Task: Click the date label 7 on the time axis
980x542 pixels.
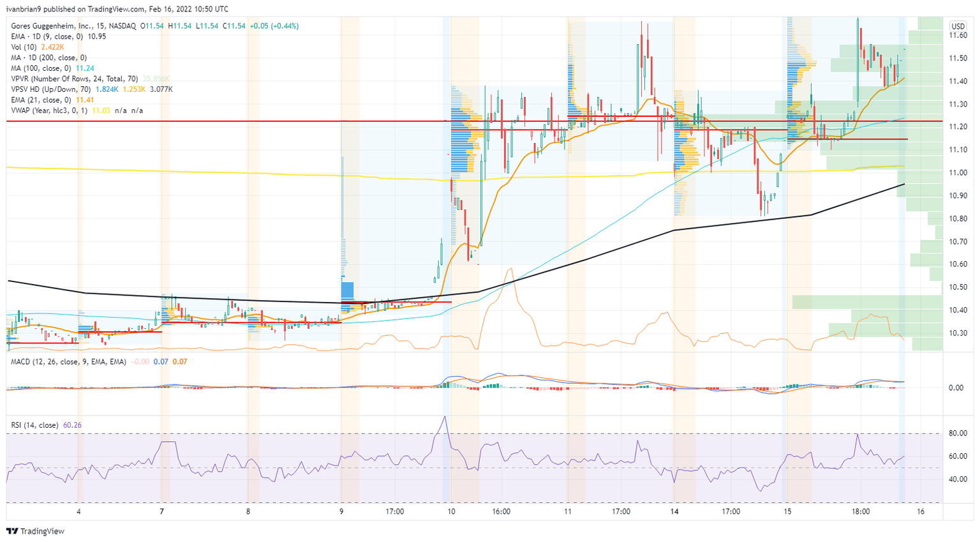Action: pos(162,512)
